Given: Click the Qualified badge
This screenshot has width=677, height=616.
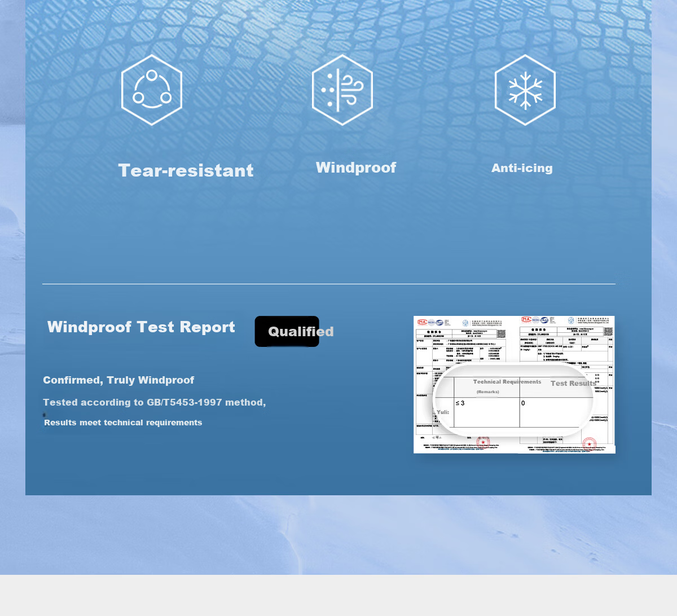Looking at the screenshot, I should (287, 332).
